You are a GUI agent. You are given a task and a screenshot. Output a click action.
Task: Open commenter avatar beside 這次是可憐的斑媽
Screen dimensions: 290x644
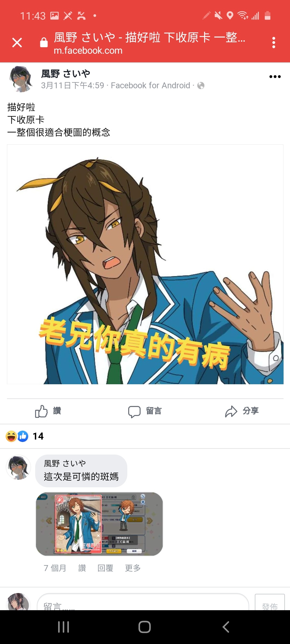tap(19, 467)
